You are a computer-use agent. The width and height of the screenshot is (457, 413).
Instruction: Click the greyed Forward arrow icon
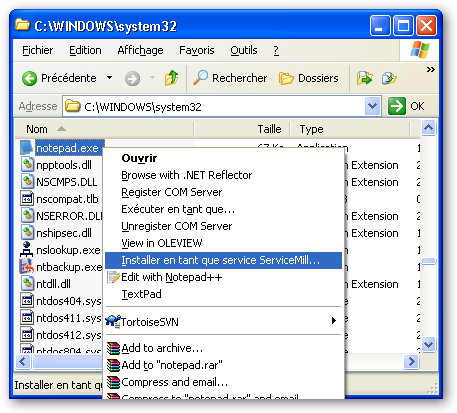132,79
